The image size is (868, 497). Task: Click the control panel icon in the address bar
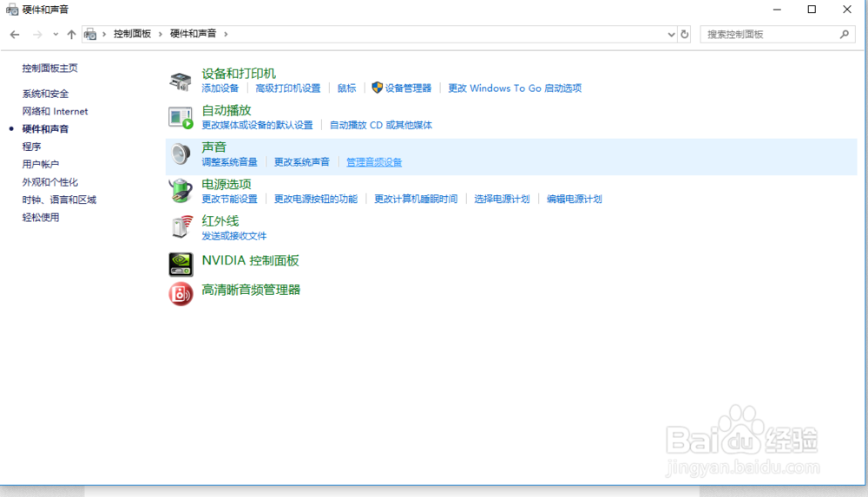pyautogui.click(x=90, y=35)
